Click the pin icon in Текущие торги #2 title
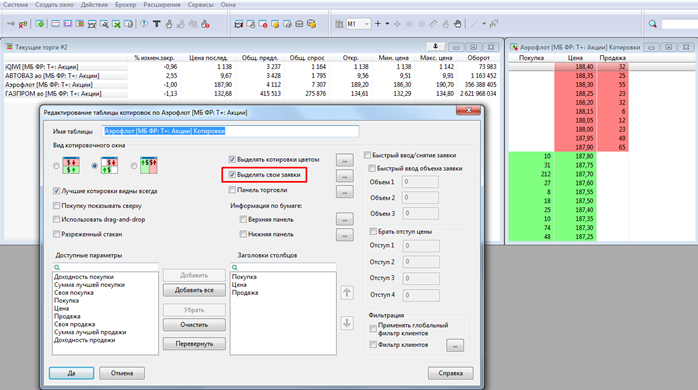Viewport: 698px width, 390px height. (436, 46)
